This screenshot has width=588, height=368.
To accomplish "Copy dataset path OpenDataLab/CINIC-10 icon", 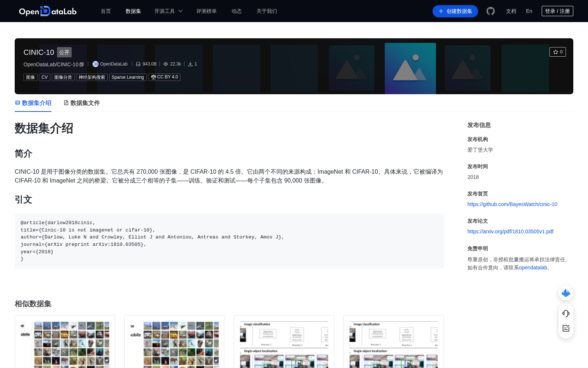I will [82, 64].
